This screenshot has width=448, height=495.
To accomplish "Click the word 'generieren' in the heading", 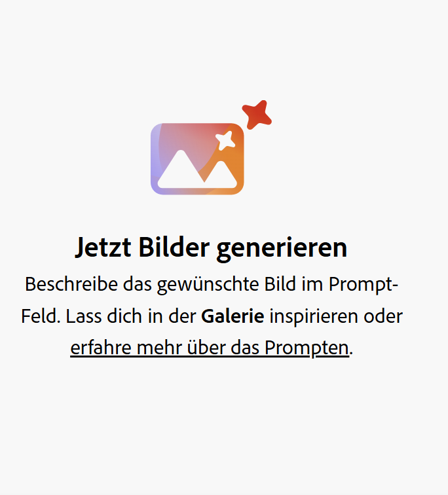I will tap(282, 249).
